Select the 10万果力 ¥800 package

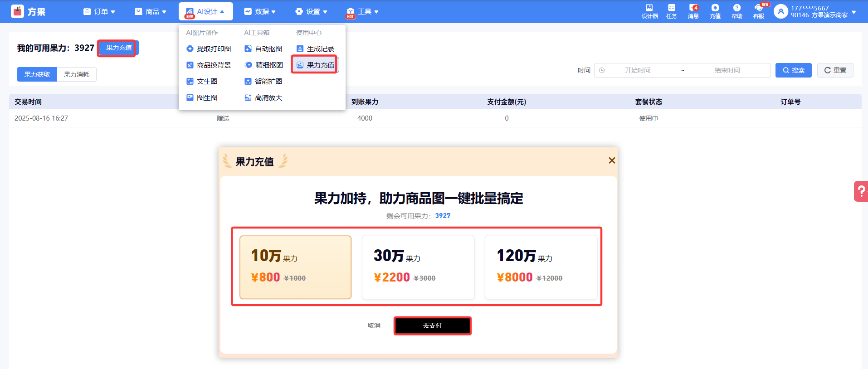(296, 267)
